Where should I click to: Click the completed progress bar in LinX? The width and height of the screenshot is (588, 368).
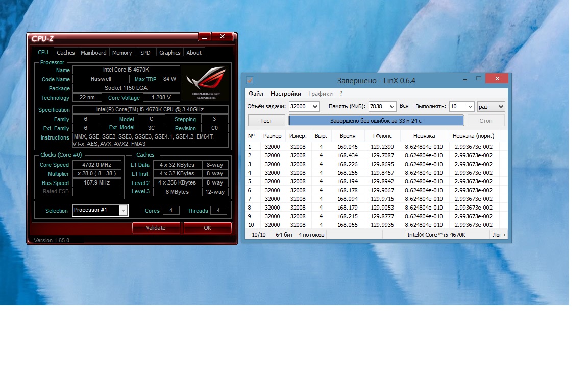point(376,121)
